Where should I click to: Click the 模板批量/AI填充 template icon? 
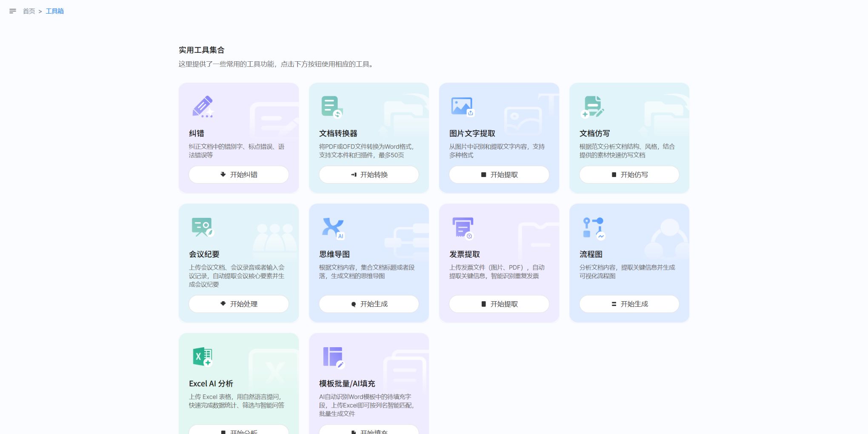pyautogui.click(x=334, y=357)
